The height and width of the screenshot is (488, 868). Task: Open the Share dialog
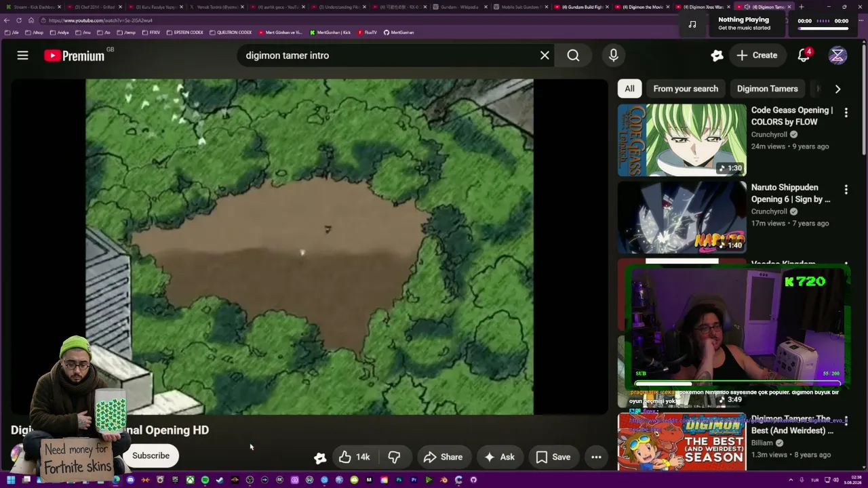coord(443,457)
